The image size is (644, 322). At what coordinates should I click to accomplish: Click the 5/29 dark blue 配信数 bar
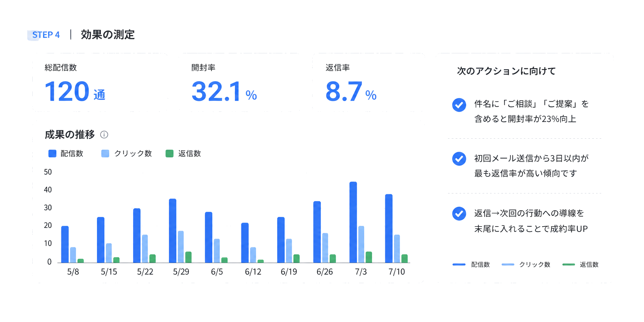pos(173,231)
